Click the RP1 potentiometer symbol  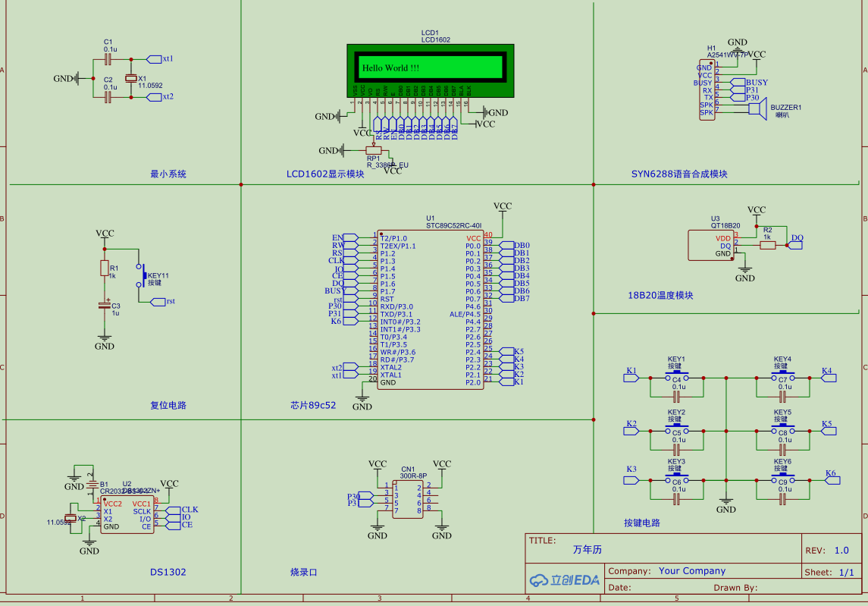click(374, 149)
